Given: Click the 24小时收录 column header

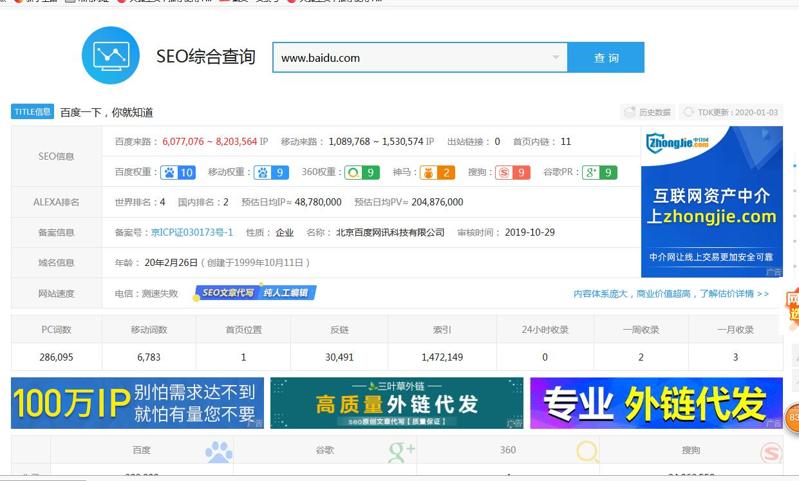Looking at the screenshot, I should click(x=545, y=330).
